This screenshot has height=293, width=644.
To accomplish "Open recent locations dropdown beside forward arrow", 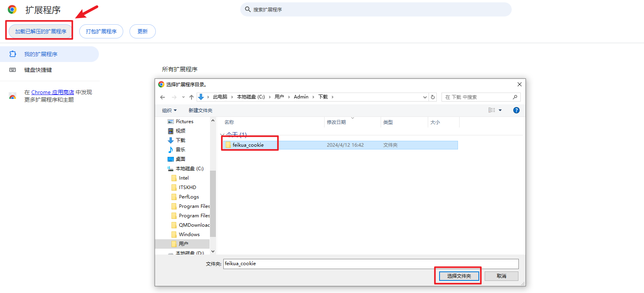I will pyautogui.click(x=183, y=97).
